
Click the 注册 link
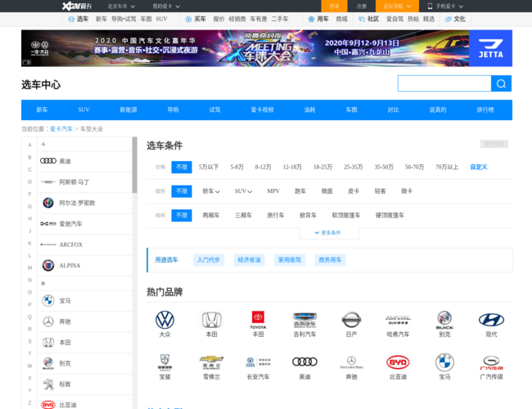coord(361,6)
